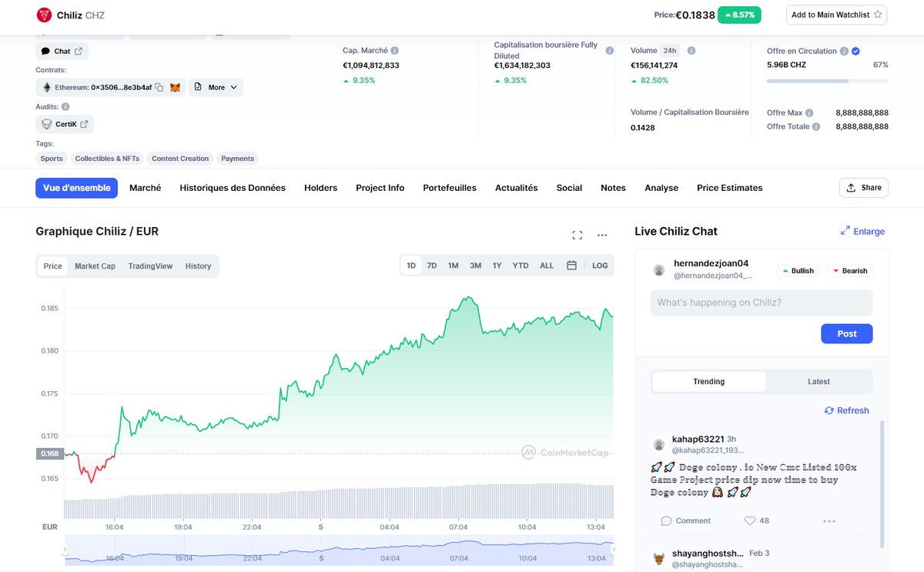Click the Audits info icon
The height and width of the screenshot is (572, 924).
point(65,107)
